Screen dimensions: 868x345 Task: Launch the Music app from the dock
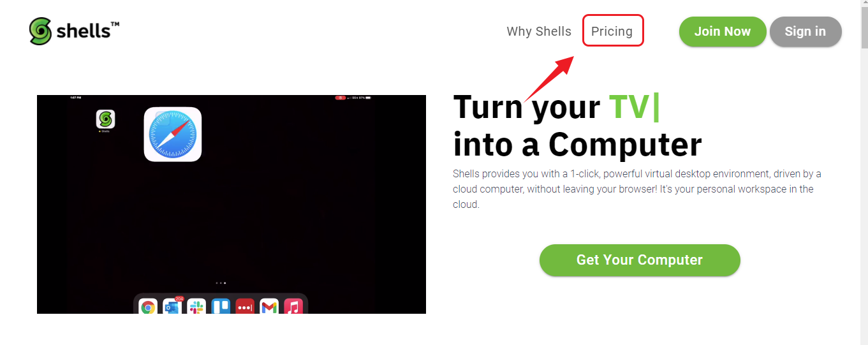(x=293, y=307)
